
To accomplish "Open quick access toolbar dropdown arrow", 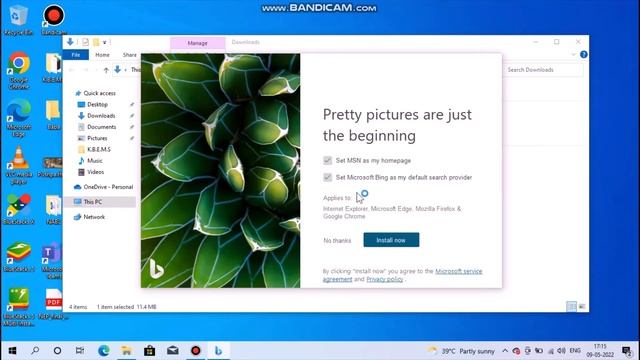I will click(104, 42).
